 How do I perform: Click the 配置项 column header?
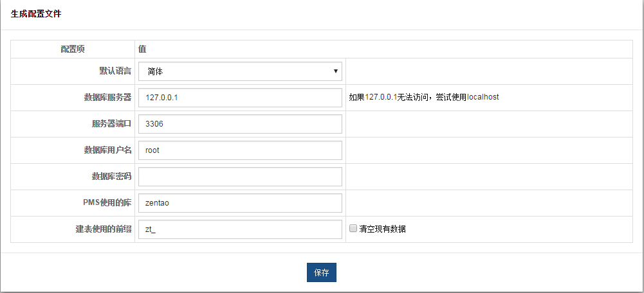[x=73, y=49]
